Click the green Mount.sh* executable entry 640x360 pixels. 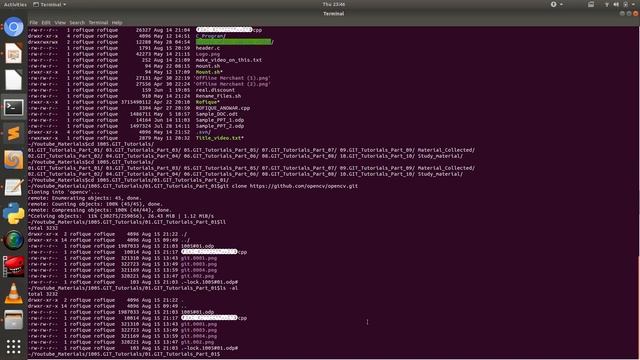click(x=209, y=72)
